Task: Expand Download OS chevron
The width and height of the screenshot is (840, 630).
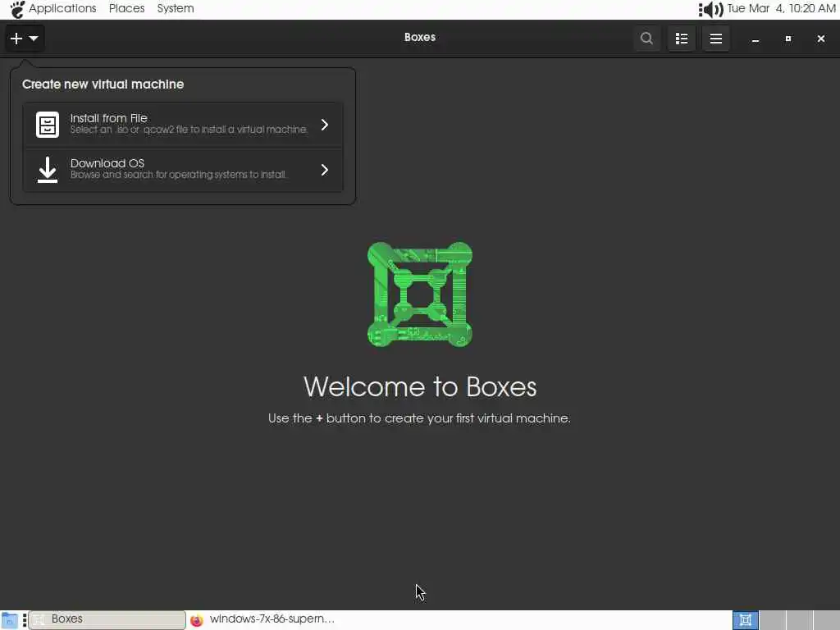Action: (x=325, y=170)
